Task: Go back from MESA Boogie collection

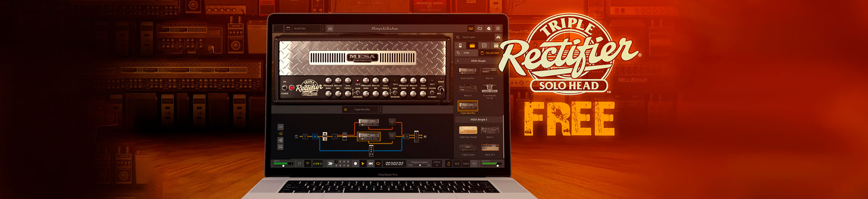Action: (x=458, y=61)
